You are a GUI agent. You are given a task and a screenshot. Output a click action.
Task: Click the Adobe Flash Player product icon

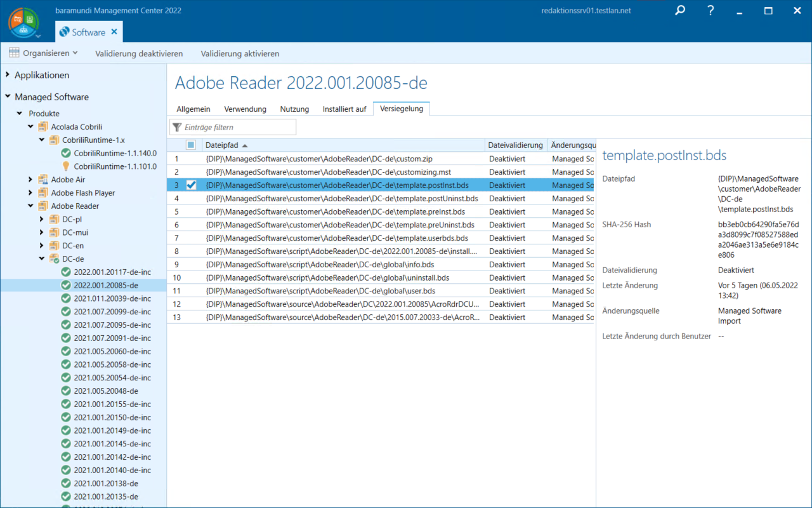pyautogui.click(x=43, y=193)
